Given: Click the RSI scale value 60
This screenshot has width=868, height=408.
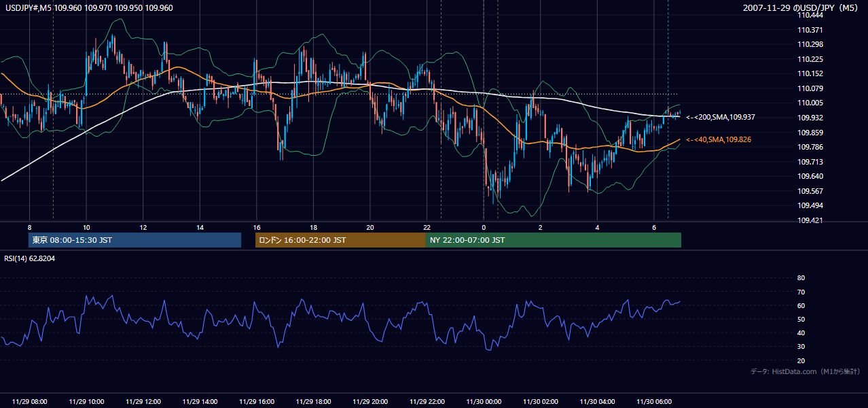Looking at the screenshot, I should (801, 305).
